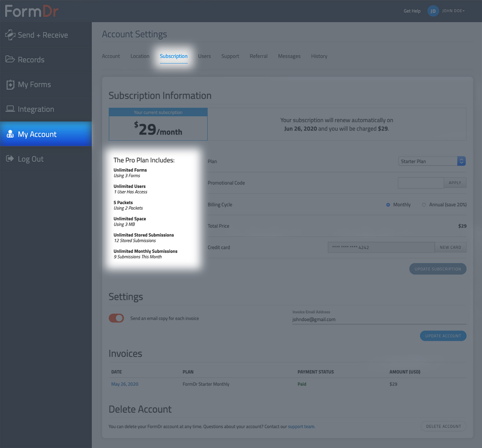Click the Log Out arrow icon
The height and width of the screenshot is (448, 482).
10,159
